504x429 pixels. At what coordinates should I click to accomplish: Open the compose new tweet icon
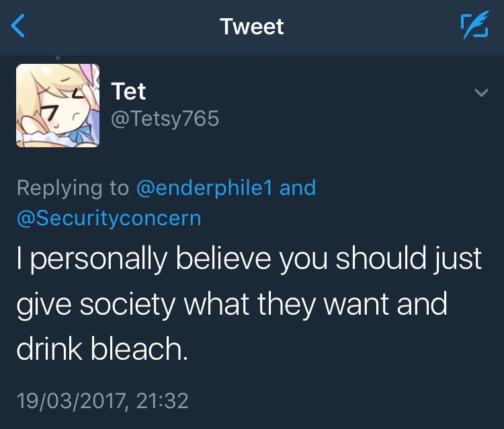tap(474, 25)
